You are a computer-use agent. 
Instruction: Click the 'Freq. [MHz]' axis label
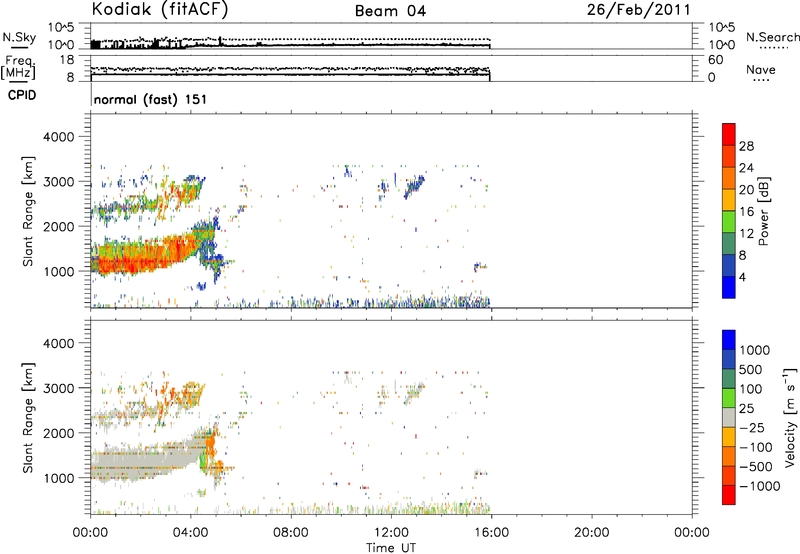18,67
